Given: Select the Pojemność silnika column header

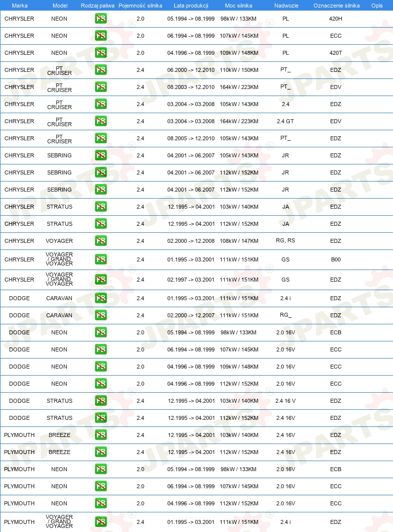Looking at the screenshot, I should click(x=140, y=6).
